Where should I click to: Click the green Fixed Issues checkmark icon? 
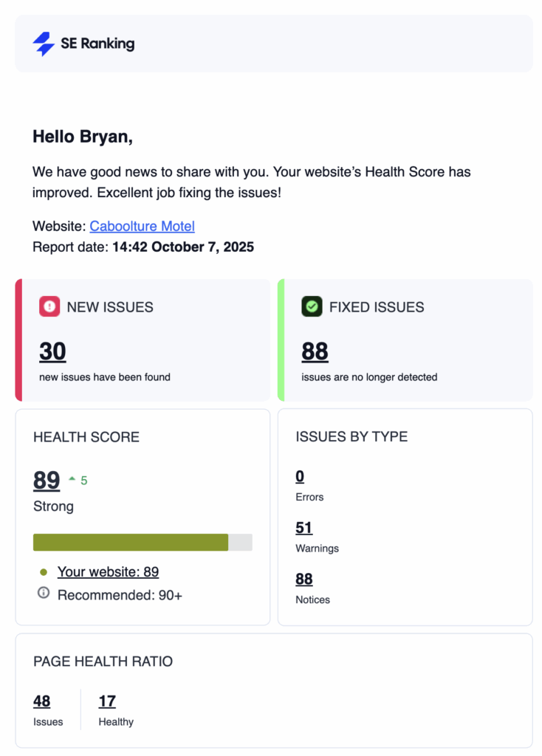click(312, 307)
